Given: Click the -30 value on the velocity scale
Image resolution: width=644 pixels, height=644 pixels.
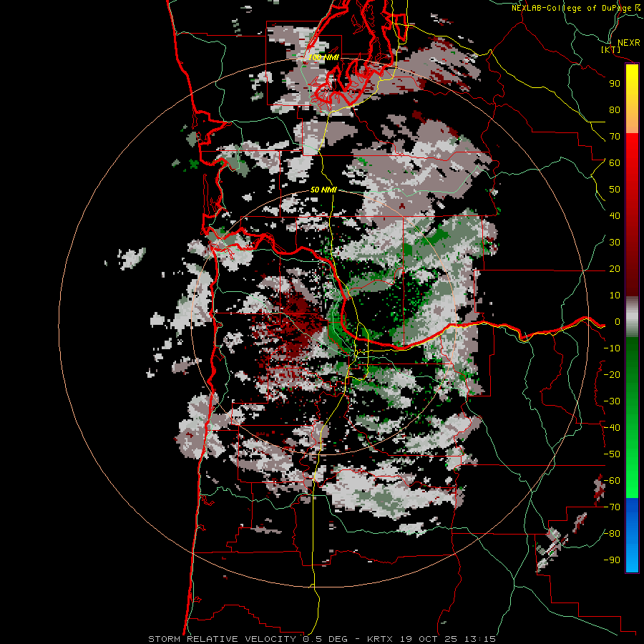Looking at the screenshot, I should [x=612, y=401].
